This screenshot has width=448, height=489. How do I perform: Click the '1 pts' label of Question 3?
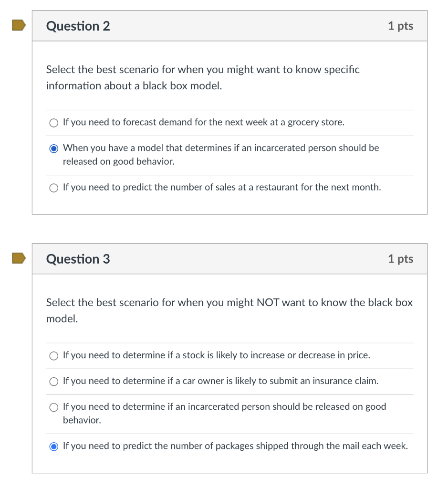401,259
